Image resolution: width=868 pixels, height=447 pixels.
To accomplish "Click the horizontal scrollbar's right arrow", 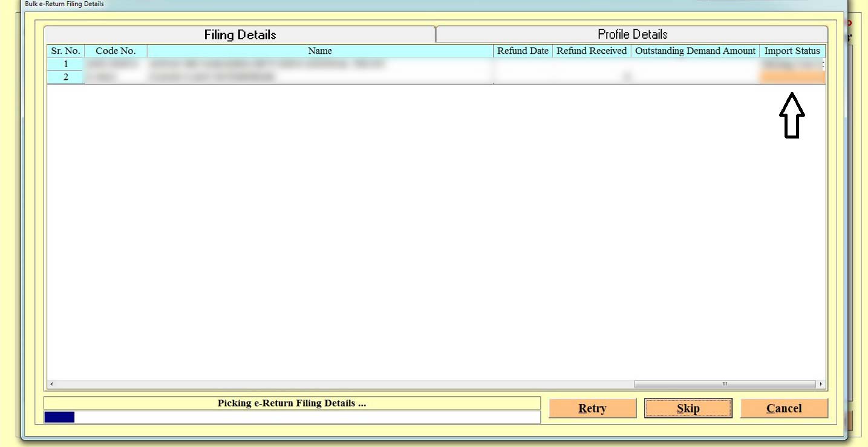I will 821,384.
